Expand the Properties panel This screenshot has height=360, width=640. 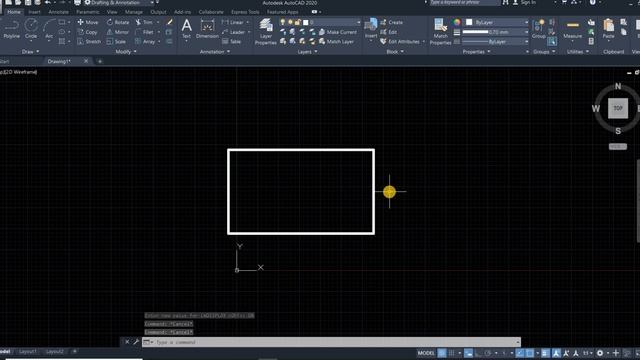pos(476,52)
